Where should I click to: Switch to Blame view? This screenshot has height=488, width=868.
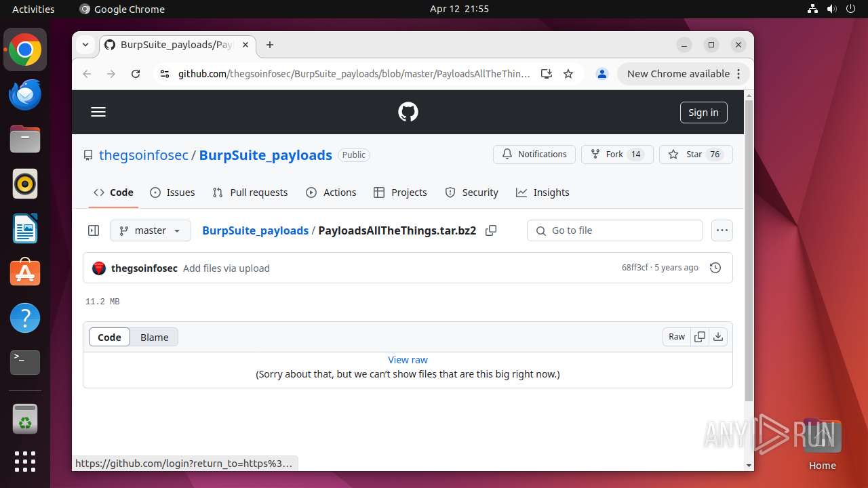coord(155,337)
